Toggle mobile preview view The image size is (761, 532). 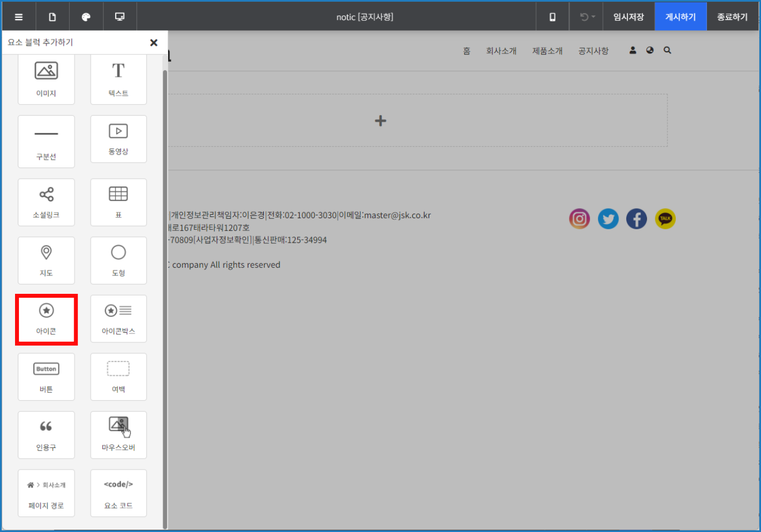click(x=552, y=17)
